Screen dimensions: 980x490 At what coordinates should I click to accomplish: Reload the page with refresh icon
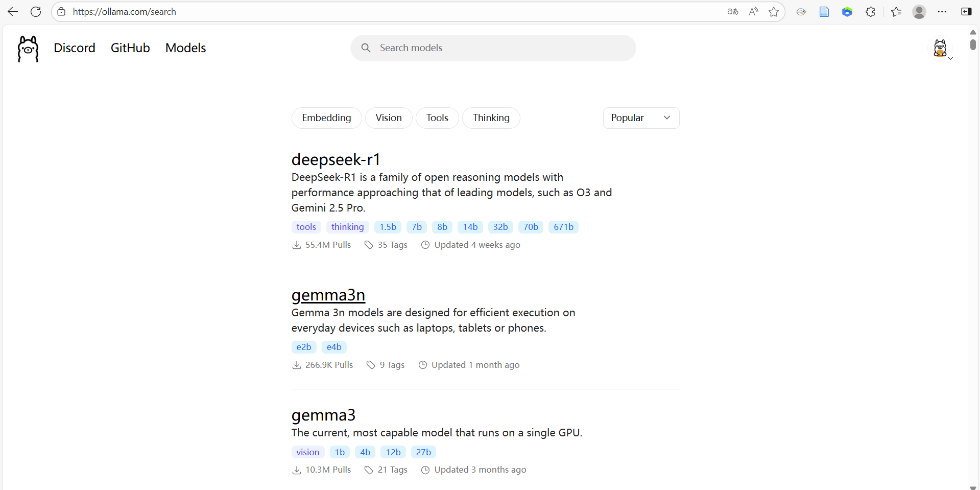[36, 12]
